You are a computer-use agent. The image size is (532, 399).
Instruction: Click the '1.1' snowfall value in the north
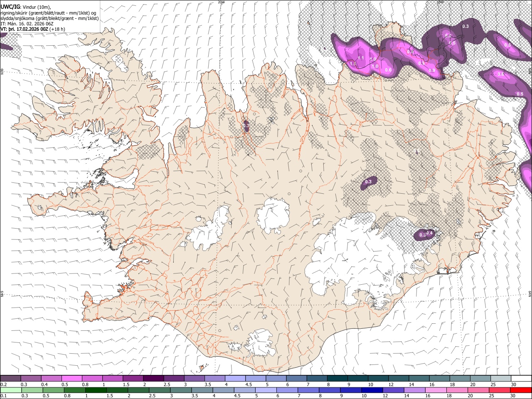click(361, 58)
